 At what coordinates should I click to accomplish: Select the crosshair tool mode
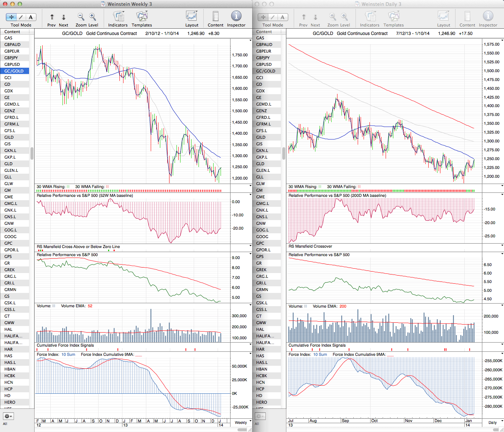tap(11, 17)
